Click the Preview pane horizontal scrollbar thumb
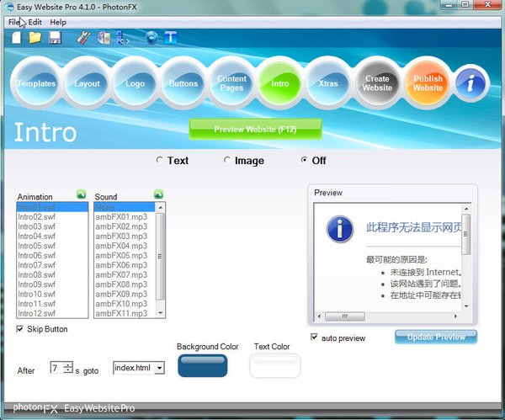 coord(345,316)
